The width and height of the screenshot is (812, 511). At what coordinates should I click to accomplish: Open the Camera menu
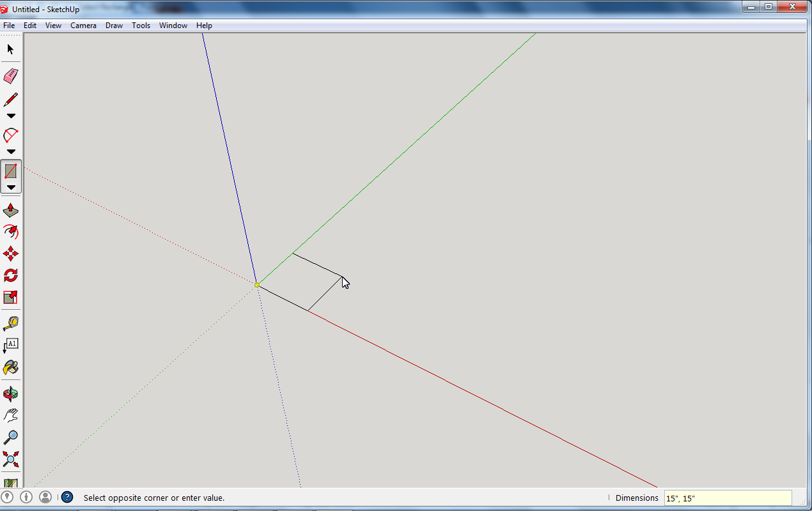pos(83,26)
